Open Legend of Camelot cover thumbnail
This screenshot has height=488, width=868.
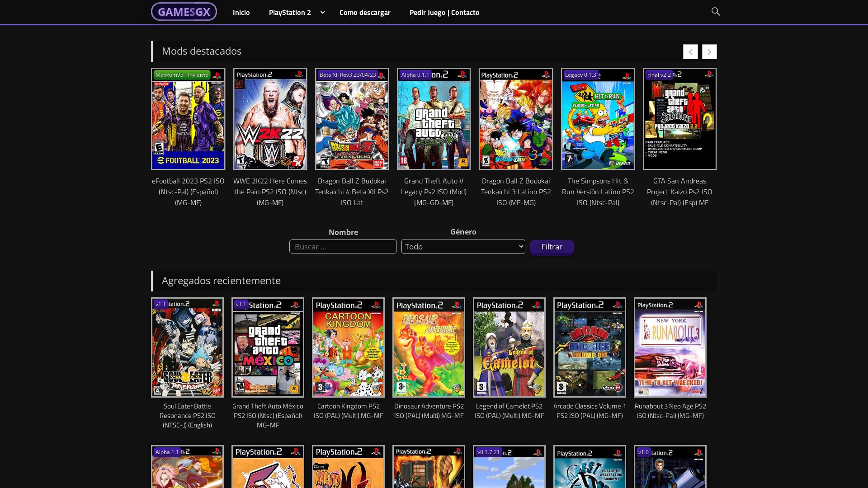(x=509, y=347)
